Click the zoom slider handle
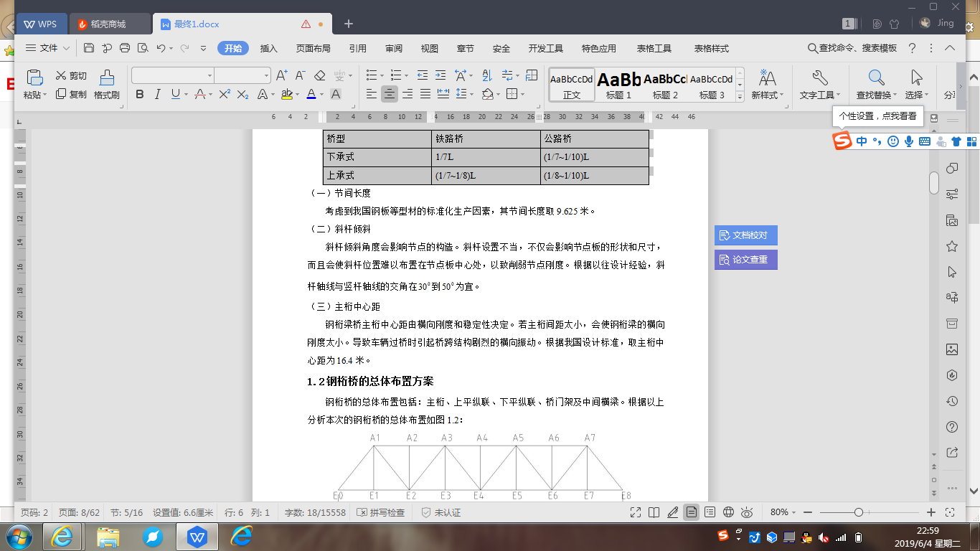The height and width of the screenshot is (551, 980). [858, 512]
